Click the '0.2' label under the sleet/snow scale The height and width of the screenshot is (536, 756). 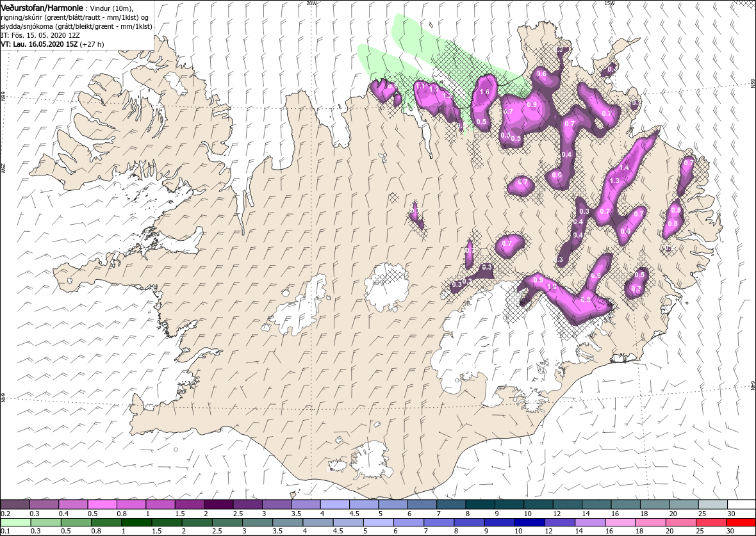click(6, 514)
